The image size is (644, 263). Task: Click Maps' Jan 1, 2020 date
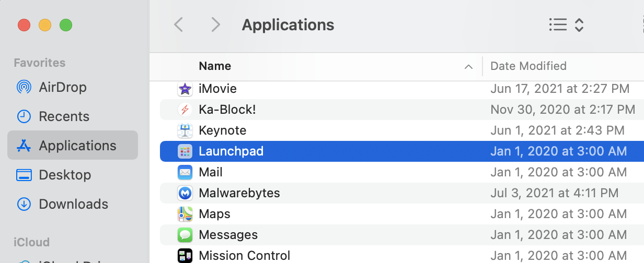click(558, 214)
